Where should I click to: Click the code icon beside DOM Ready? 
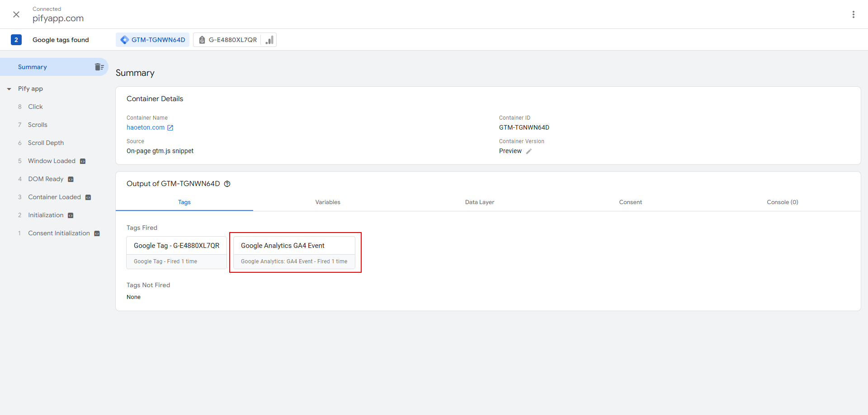(71, 179)
